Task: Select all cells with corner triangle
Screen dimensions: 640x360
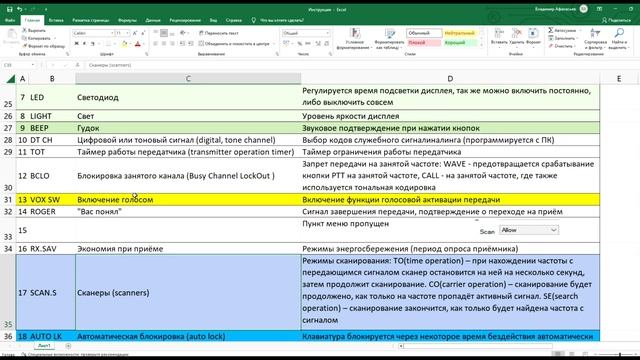Action: tap(9, 79)
